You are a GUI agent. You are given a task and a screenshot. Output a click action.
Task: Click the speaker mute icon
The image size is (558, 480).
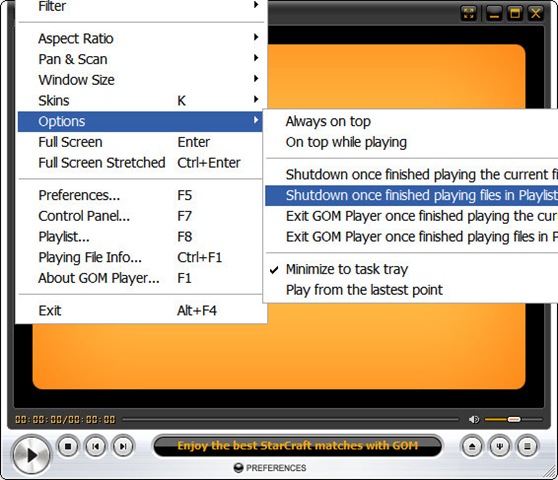474,420
